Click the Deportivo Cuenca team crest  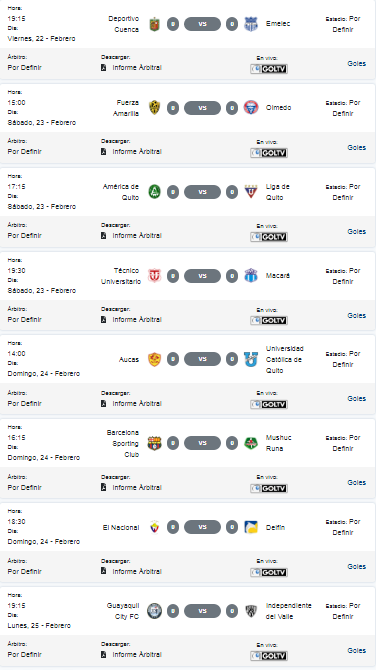[x=154, y=24]
